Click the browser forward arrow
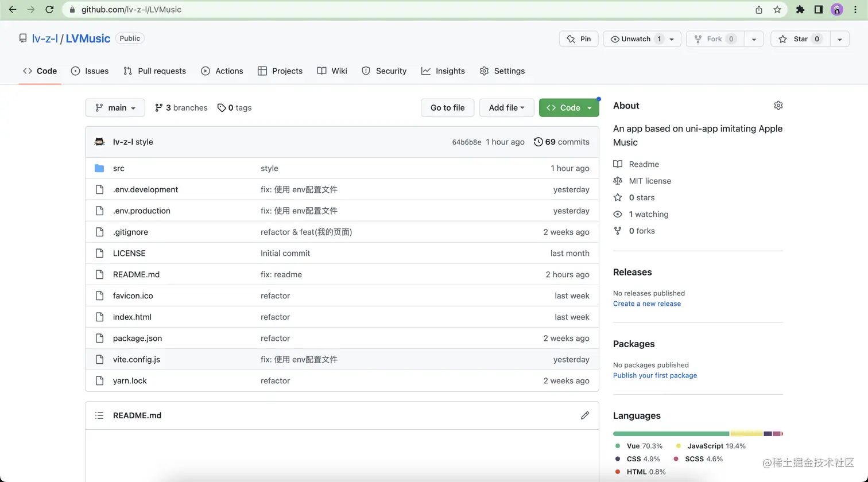 tap(31, 9)
